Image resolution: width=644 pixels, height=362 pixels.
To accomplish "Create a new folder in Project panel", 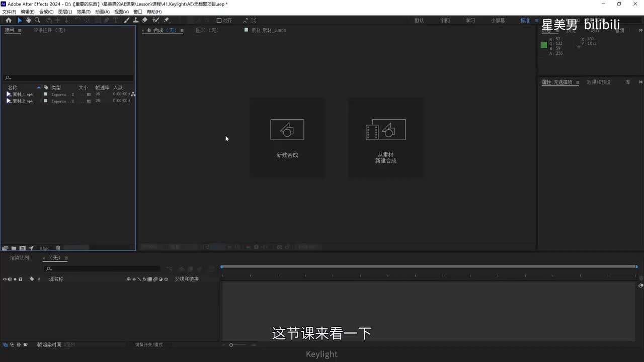I will point(14,248).
